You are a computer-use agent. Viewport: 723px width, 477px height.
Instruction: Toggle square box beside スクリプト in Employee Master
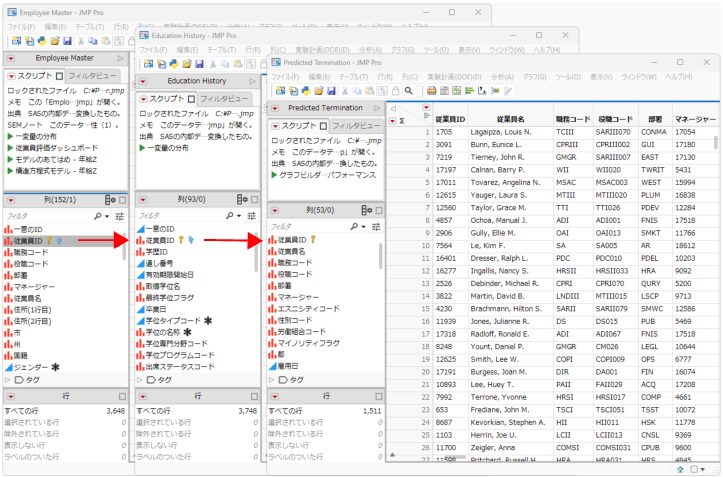(59, 76)
